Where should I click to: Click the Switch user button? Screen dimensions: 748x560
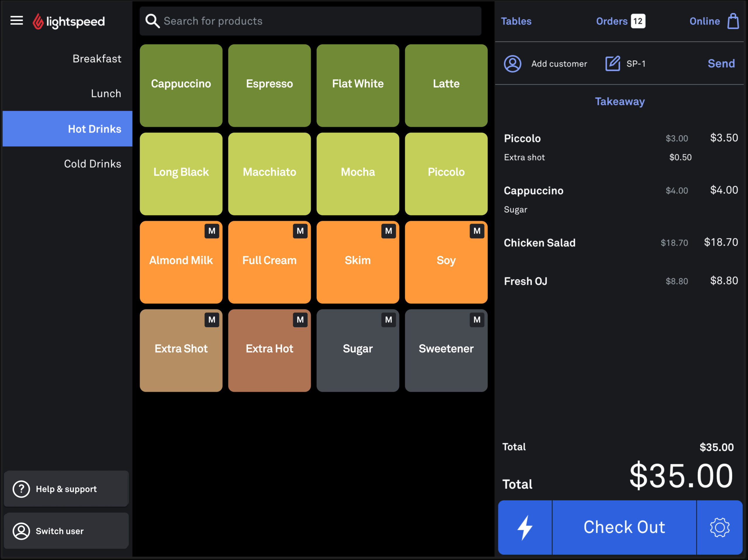pos(66,531)
